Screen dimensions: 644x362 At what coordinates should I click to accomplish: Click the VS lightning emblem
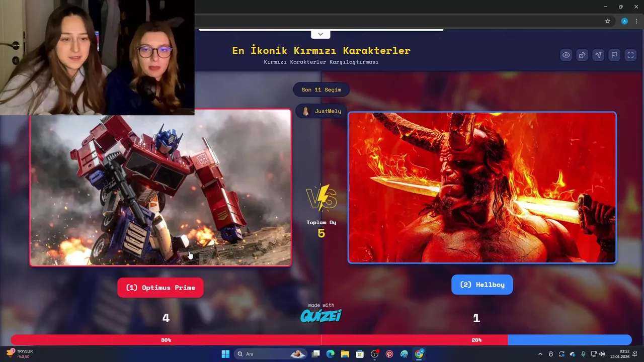pos(321,198)
